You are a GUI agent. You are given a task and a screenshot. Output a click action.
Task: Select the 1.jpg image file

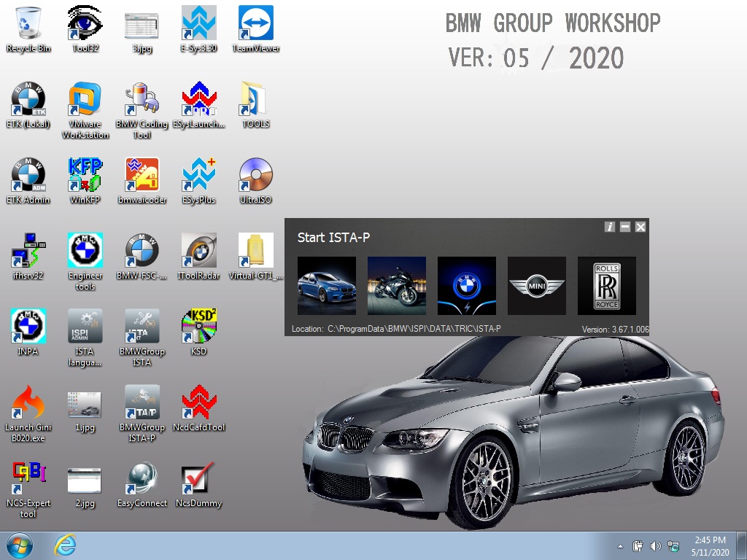pyautogui.click(x=85, y=412)
